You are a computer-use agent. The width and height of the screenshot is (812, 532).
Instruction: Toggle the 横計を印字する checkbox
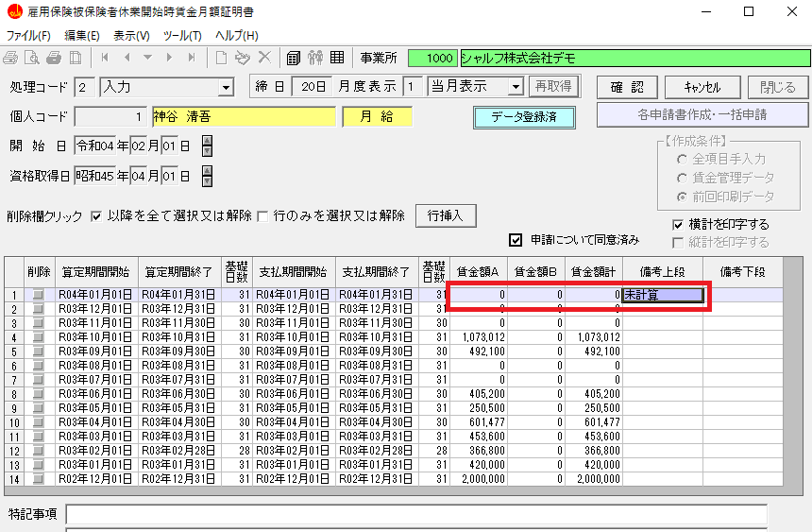678,225
